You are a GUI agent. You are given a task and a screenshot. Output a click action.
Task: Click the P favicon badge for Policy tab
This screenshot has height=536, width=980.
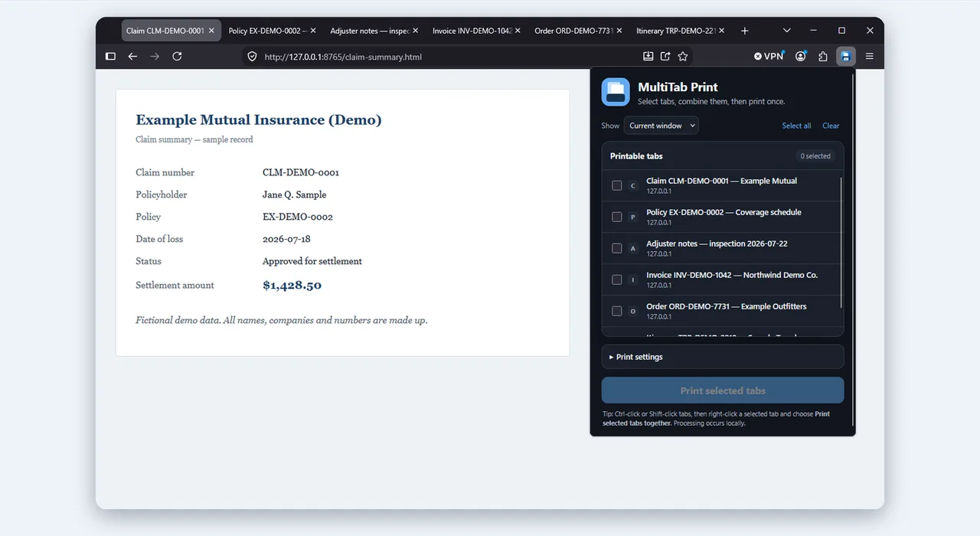[x=632, y=217]
